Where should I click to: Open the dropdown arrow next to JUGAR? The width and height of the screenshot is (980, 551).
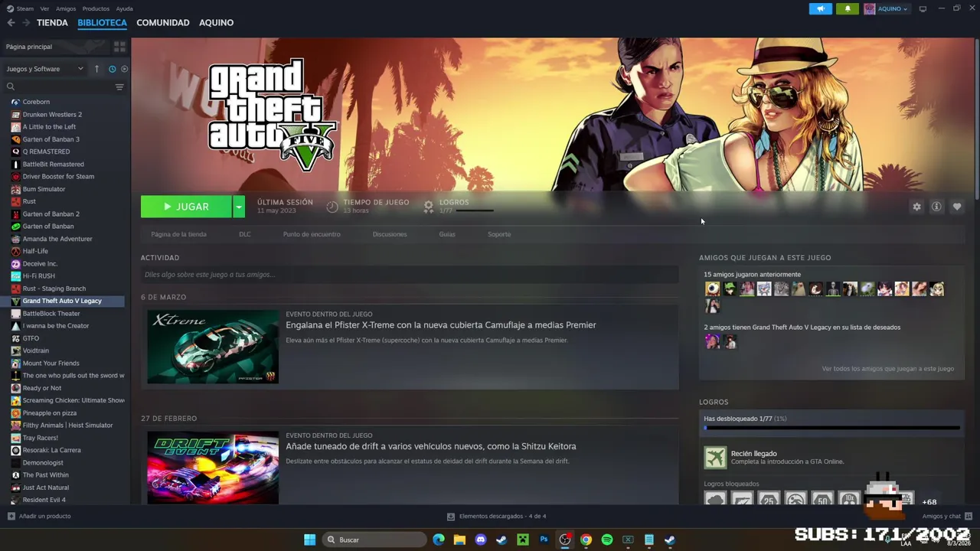point(239,207)
